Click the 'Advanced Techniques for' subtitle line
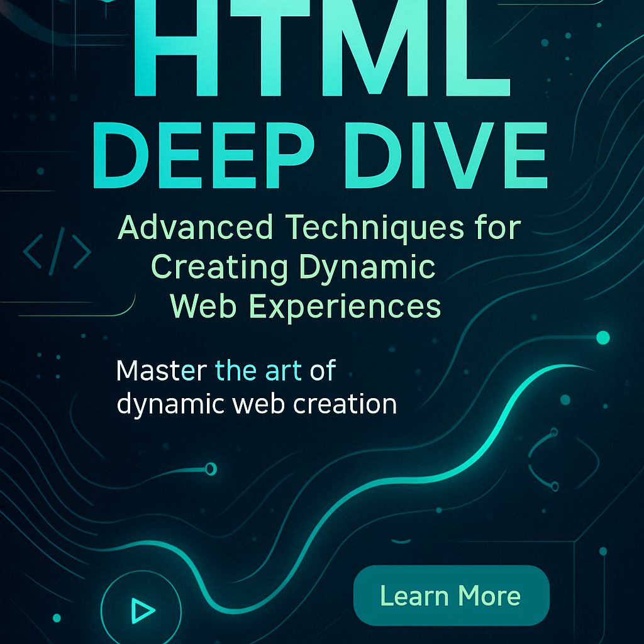 [x=319, y=228]
